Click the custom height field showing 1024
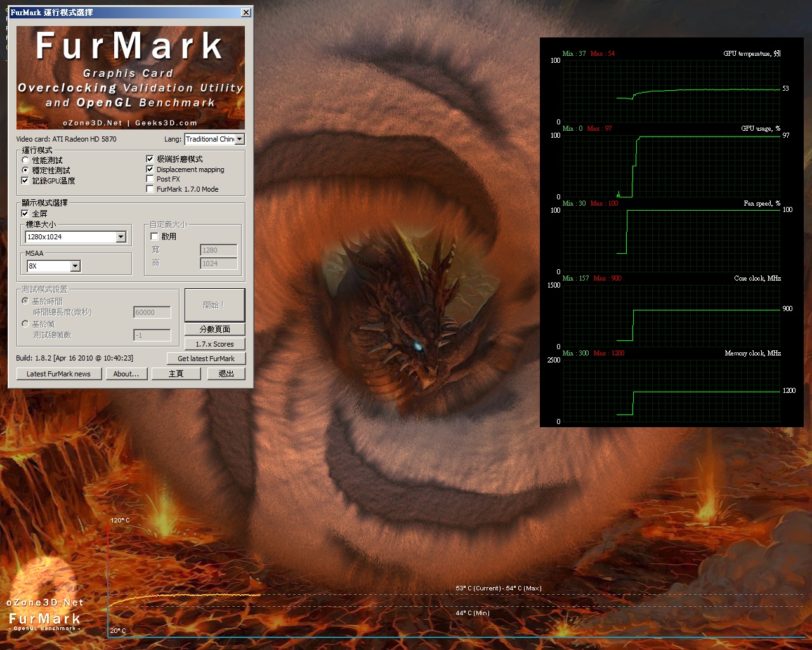 tap(219, 263)
